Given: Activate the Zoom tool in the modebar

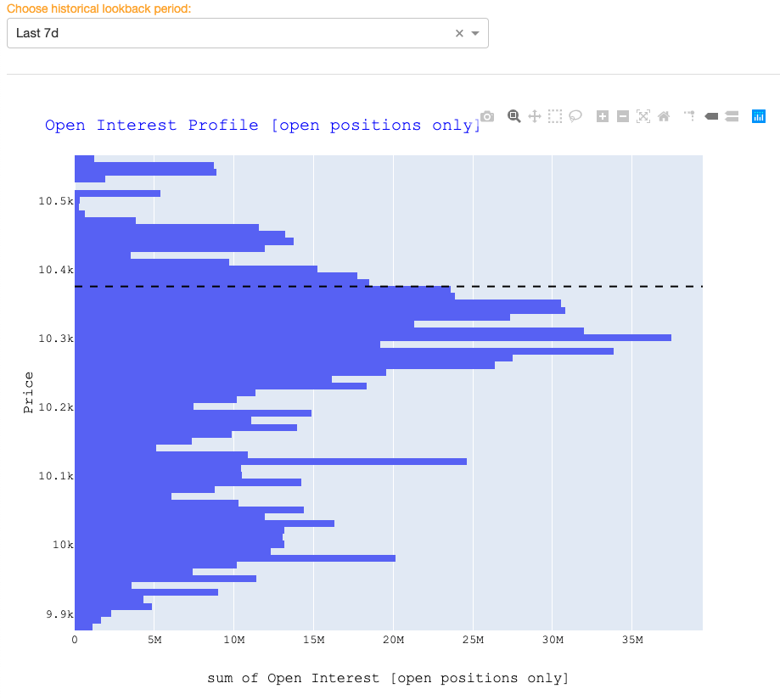Looking at the screenshot, I should 514,116.
